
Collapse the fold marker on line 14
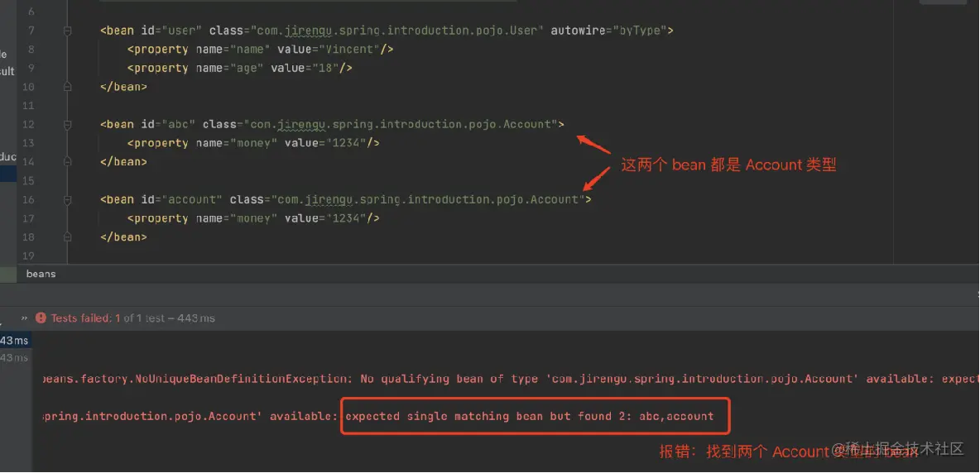[x=68, y=161]
